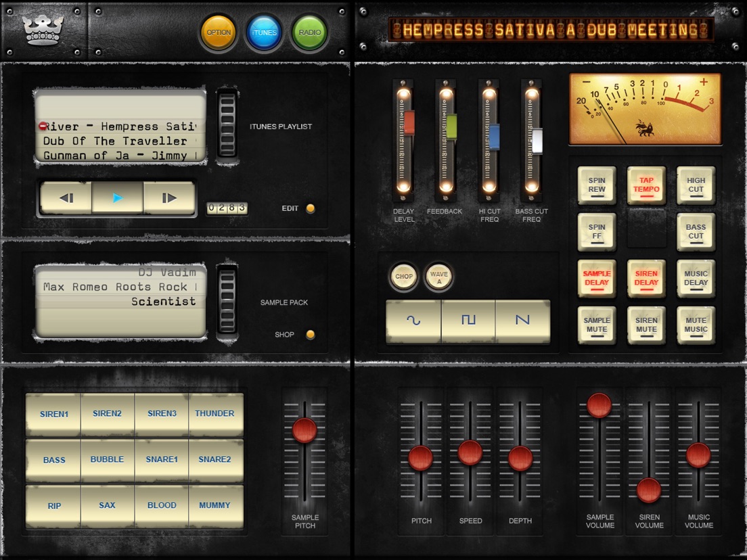Screen dimensions: 747x560
Task: Trigger the SIREN1 sample pad
Action: coord(54,414)
